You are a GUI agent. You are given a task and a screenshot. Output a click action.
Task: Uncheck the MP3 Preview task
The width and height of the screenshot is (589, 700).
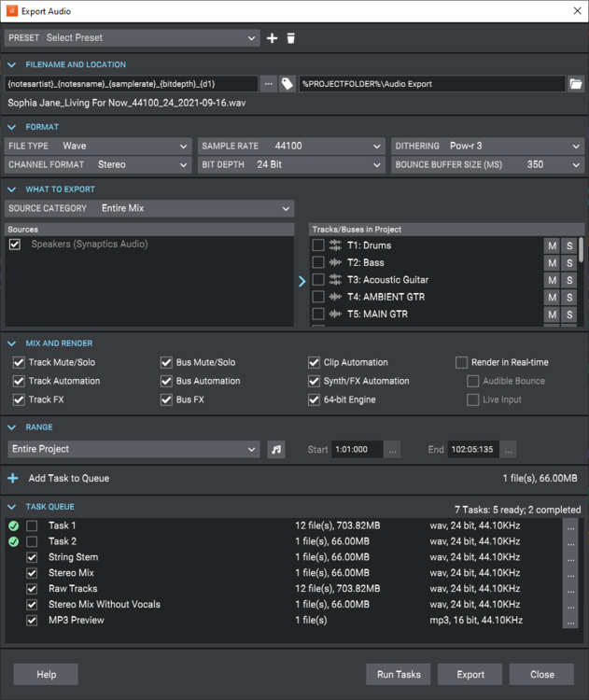[x=32, y=620]
